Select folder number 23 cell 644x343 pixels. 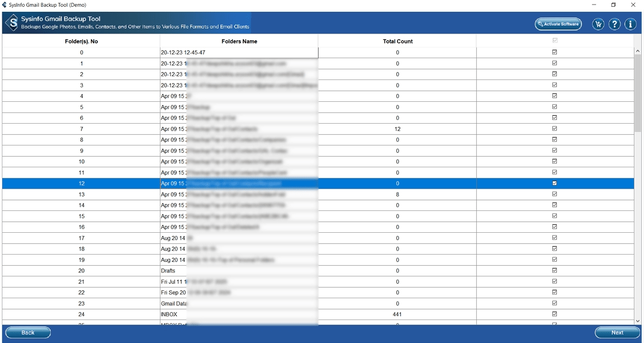click(81, 303)
